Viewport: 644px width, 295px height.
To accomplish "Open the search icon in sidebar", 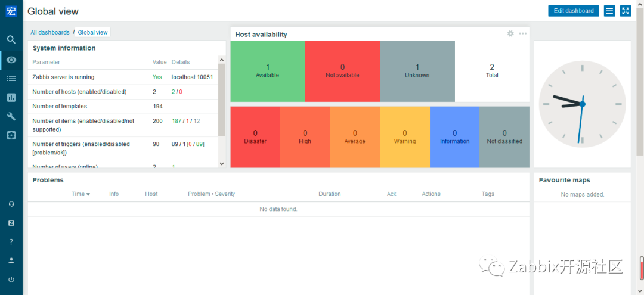I will click(x=11, y=40).
